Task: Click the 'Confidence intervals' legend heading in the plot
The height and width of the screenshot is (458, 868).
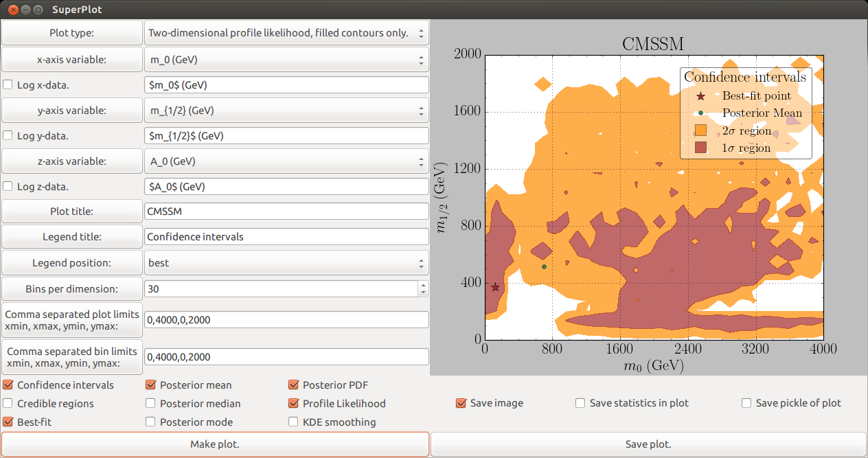Action: click(745, 77)
